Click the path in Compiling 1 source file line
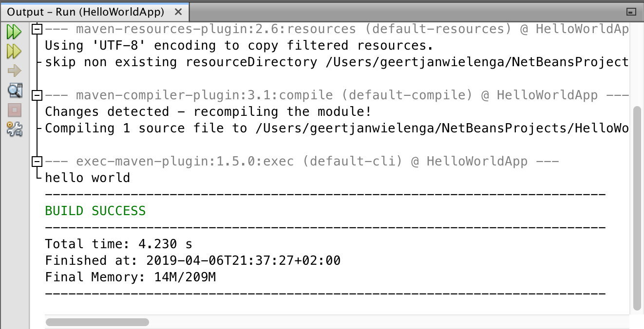Screen dimensions: 644x329 point(441,128)
